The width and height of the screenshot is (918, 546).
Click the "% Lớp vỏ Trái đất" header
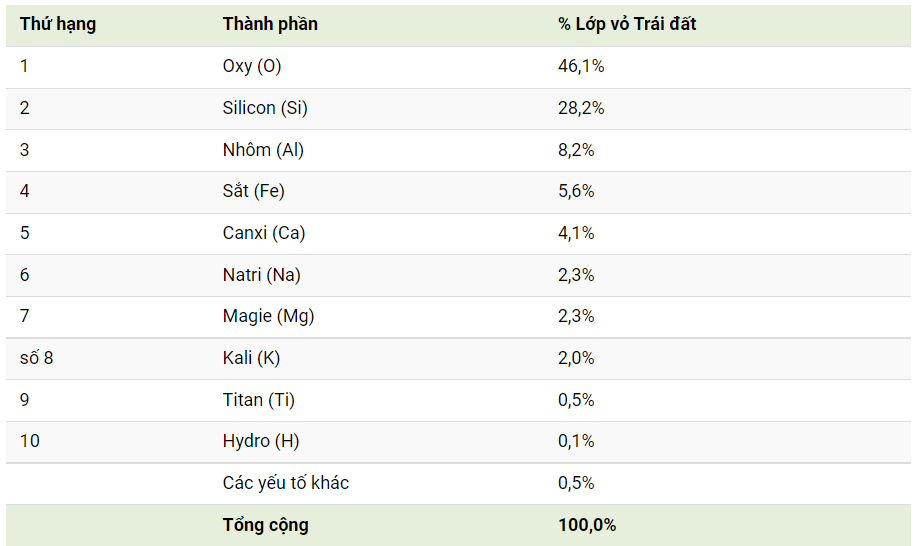point(627,24)
